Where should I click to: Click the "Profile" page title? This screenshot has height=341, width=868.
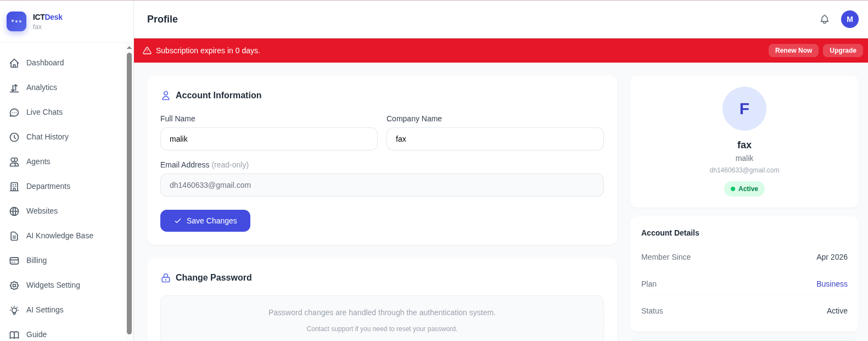pos(163,19)
